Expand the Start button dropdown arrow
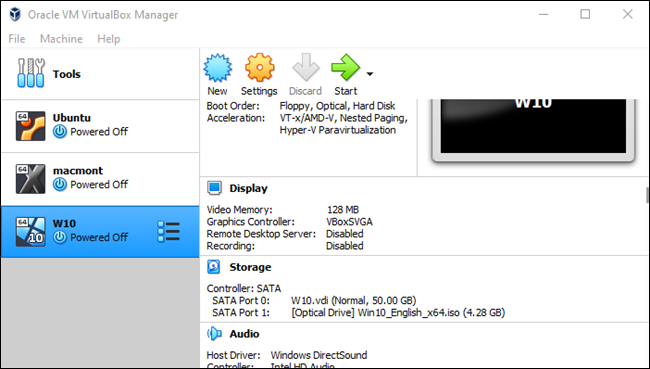Viewport: 650px width, 369px height. [x=370, y=74]
